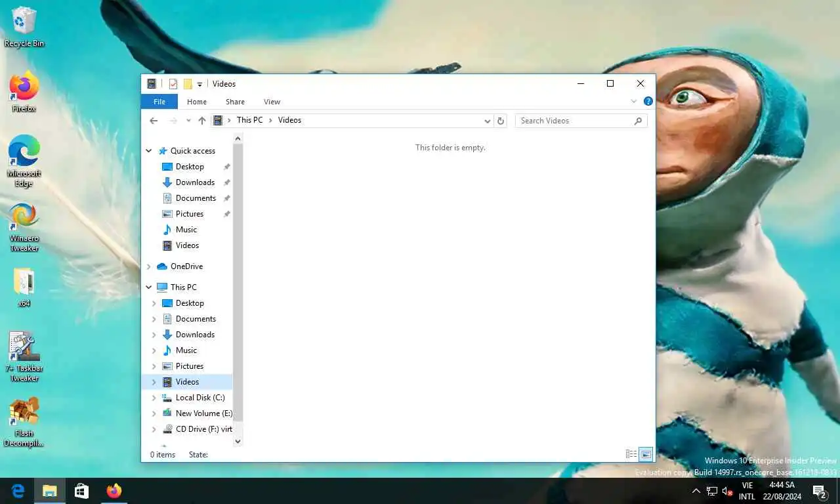Open the address bar history dropdown

coord(487,121)
